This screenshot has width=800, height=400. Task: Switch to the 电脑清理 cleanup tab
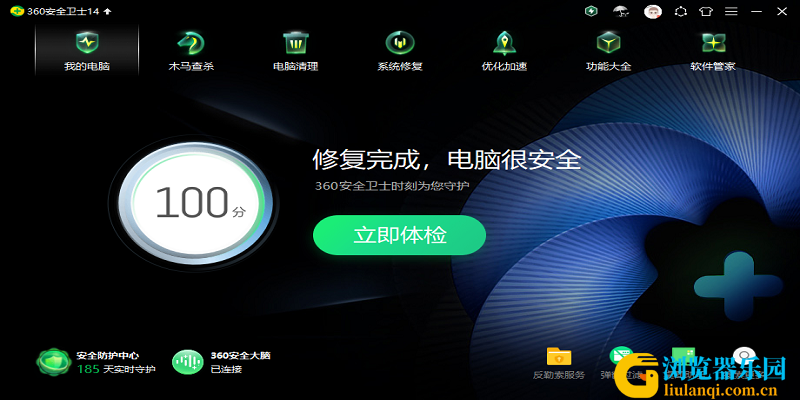pyautogui.click(x=295, y=51)
